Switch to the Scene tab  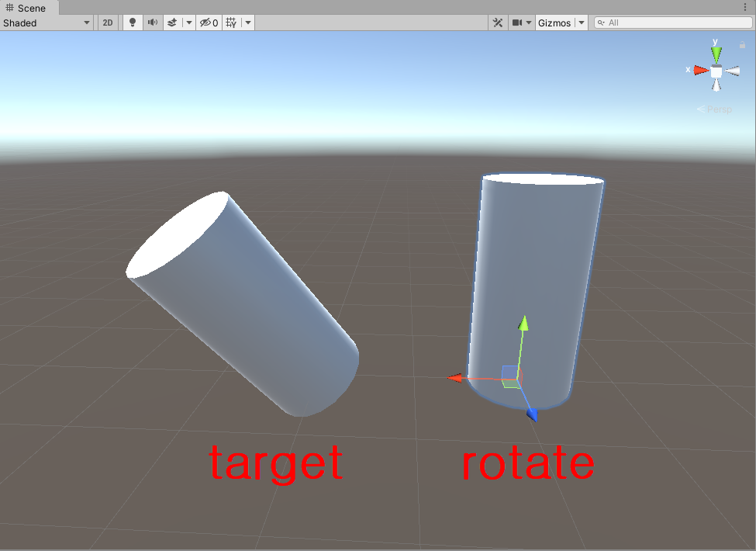pos(29,8)
